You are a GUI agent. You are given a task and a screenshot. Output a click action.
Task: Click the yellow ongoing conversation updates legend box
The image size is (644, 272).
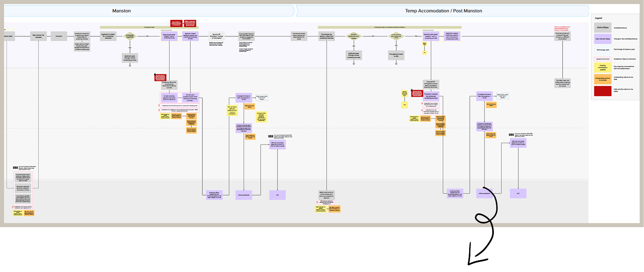point(603,67)
